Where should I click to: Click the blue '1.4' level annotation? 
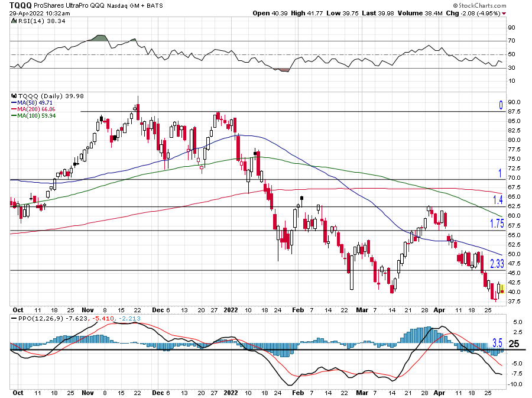point(498,200)
